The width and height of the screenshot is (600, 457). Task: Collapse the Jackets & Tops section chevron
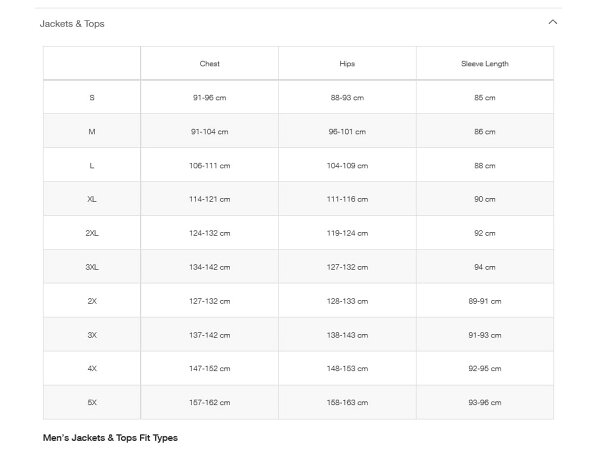coord(553,23)
